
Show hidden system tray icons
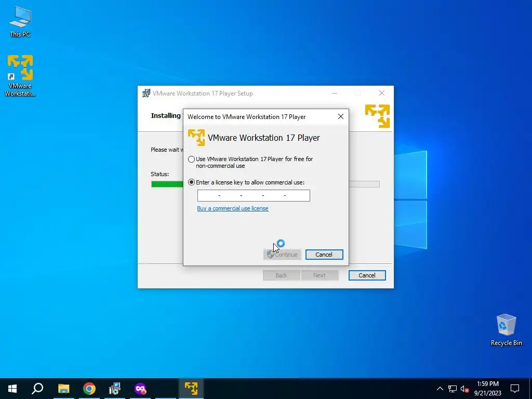coord(440,389)
